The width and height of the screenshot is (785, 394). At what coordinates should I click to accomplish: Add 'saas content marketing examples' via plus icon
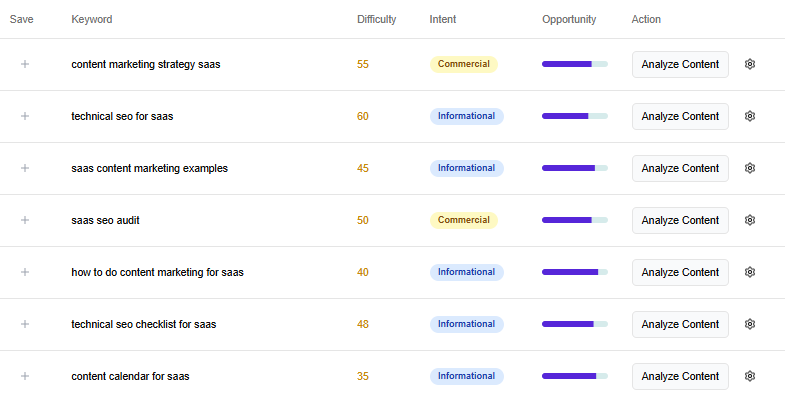click(25, 168)
